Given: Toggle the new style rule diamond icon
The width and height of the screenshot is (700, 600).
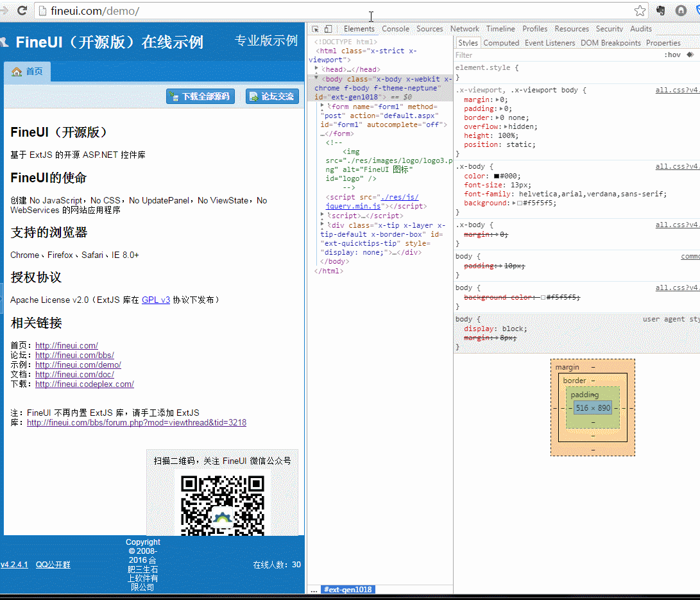Looking at the screenshot, I should click(x=690, y=55).
